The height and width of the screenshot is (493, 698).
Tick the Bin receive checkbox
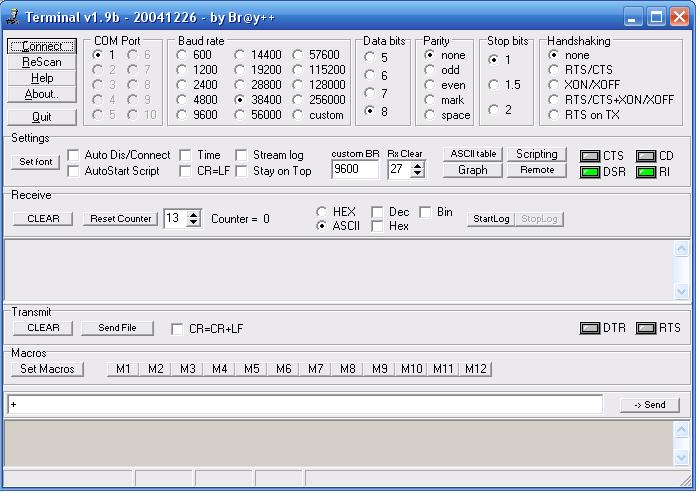pos(425,212)
